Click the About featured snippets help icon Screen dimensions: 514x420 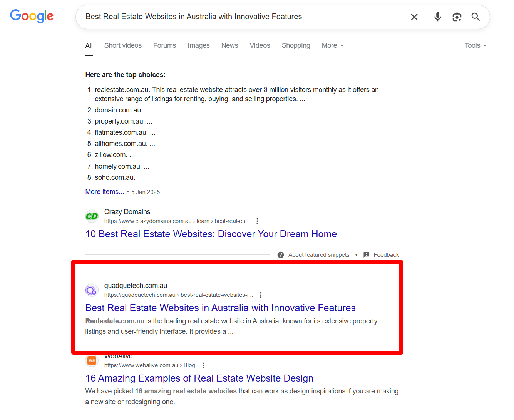point(281,255)
